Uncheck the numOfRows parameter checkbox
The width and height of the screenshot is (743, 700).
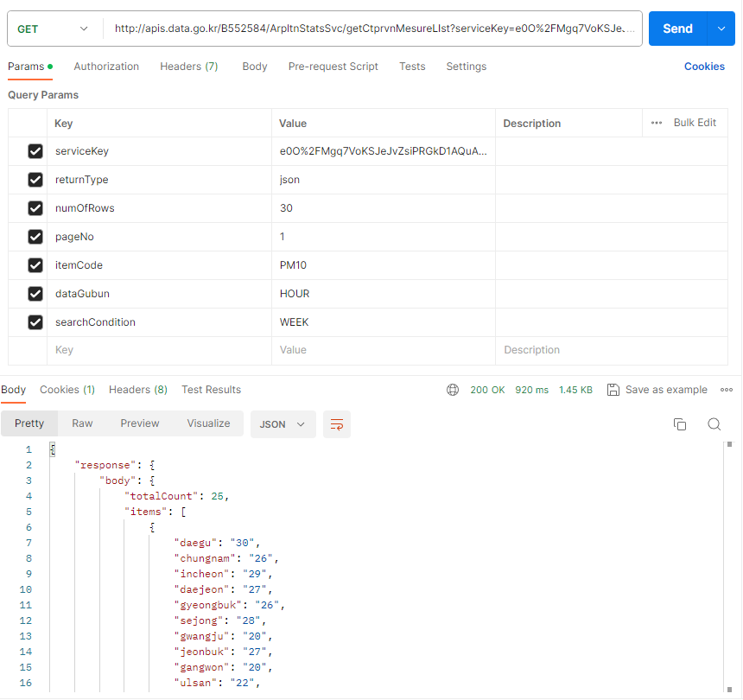pyautogui.click(x=35, y=208)
